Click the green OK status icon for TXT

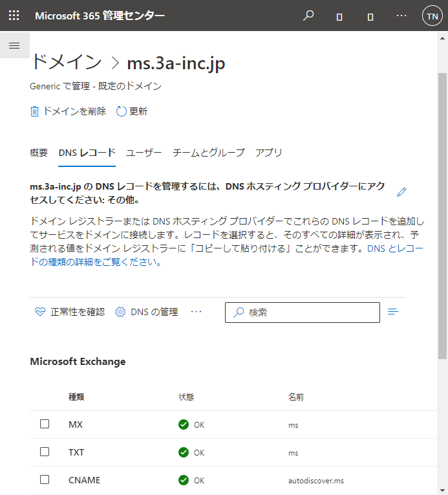point(184,452)
